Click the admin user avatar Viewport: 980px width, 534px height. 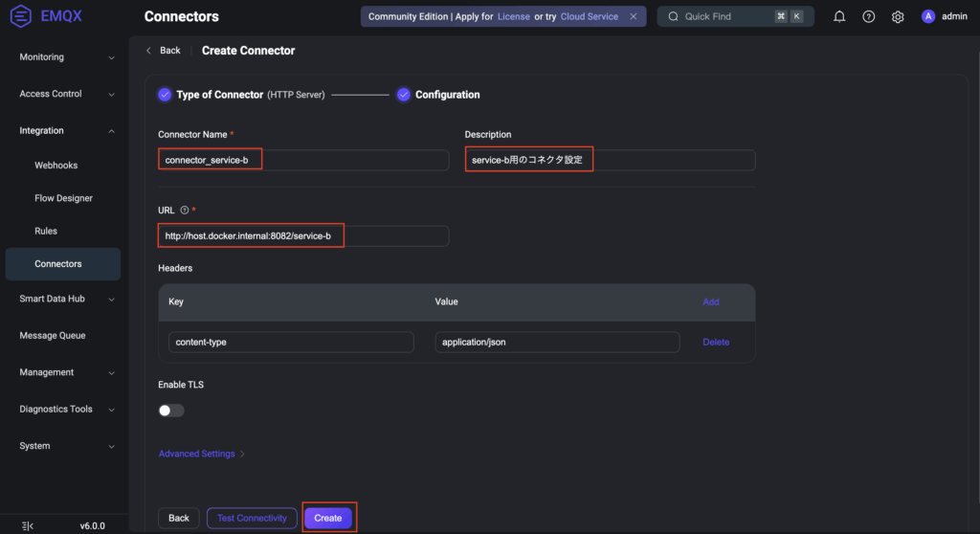click(x=927, y=16)
